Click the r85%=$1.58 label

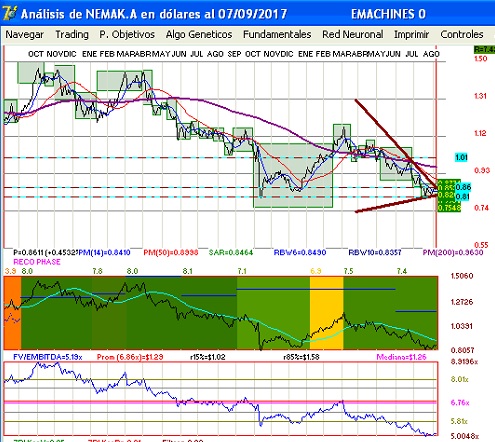click(301, 357)
